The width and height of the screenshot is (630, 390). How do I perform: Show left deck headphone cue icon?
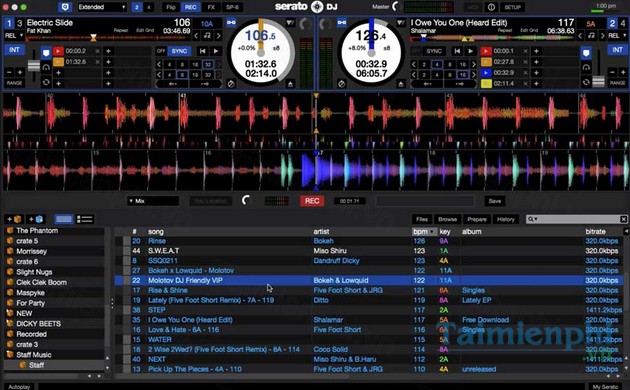[46, 67]
